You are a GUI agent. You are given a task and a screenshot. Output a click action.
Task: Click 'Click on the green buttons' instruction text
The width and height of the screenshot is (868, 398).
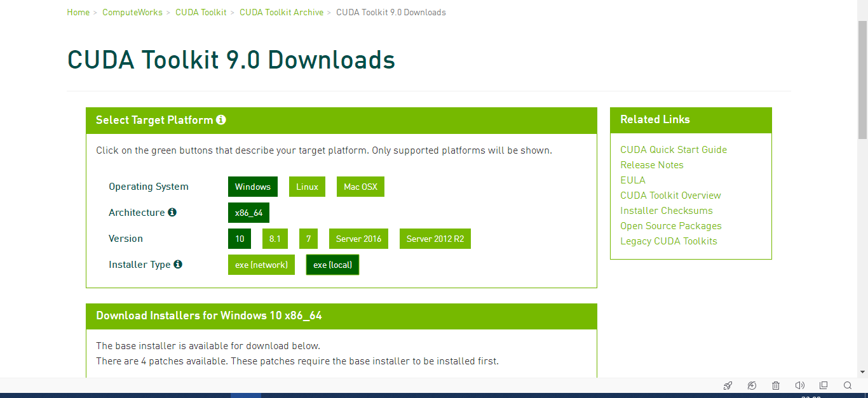[324, 150]
